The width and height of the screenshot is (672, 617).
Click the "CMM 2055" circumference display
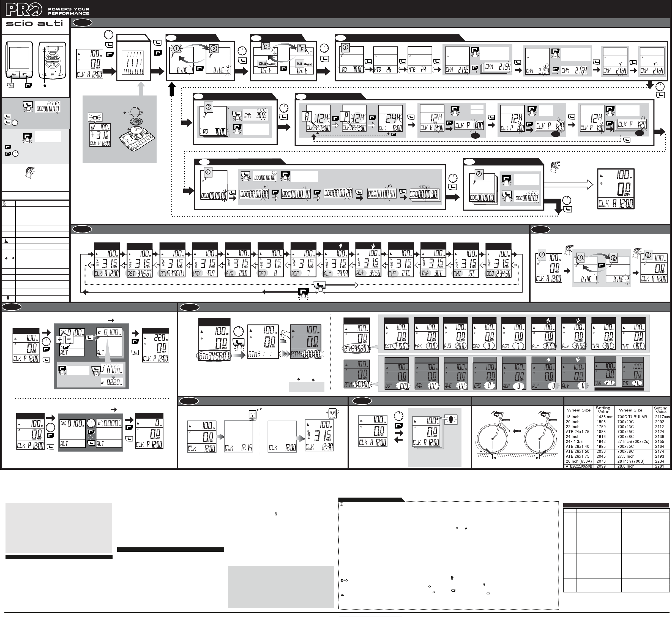[256, 115]
